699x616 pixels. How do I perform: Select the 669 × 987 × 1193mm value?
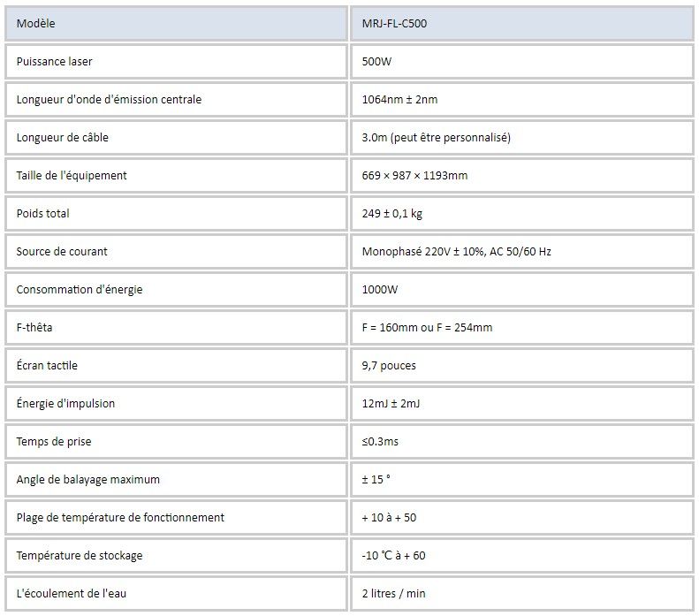tap(414, 176)
